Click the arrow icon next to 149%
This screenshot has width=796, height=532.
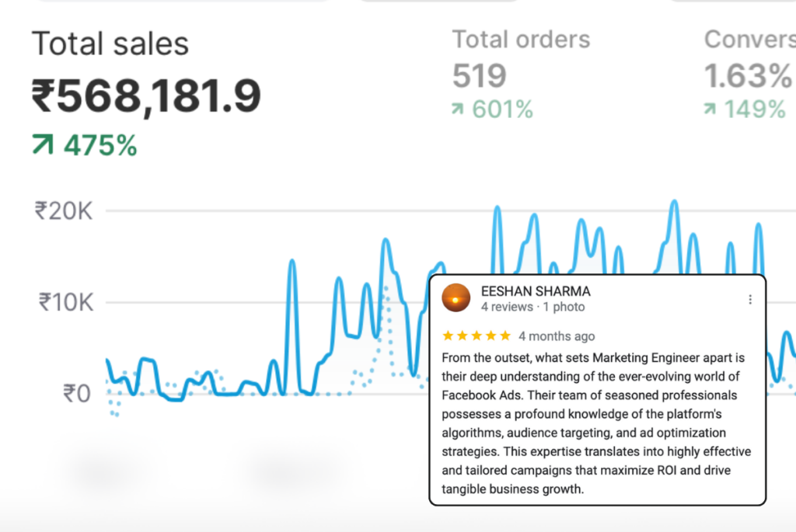710,110
